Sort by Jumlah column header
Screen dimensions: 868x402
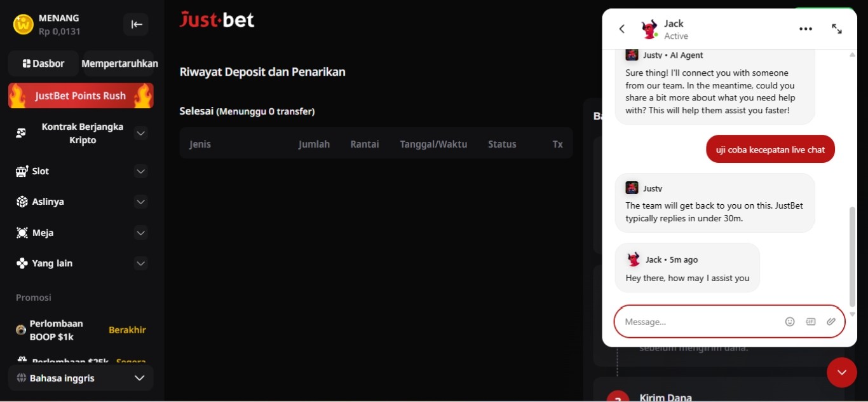pyautogui.click(x=314, y=144)
